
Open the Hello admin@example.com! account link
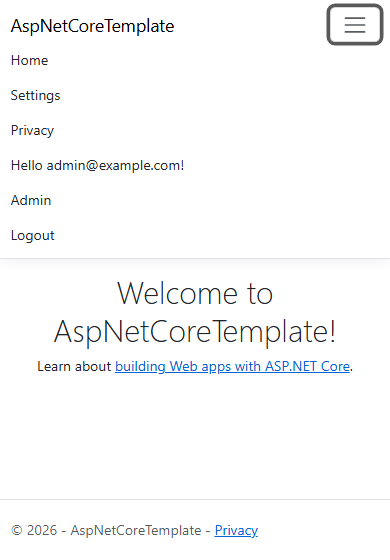point(98,165)
